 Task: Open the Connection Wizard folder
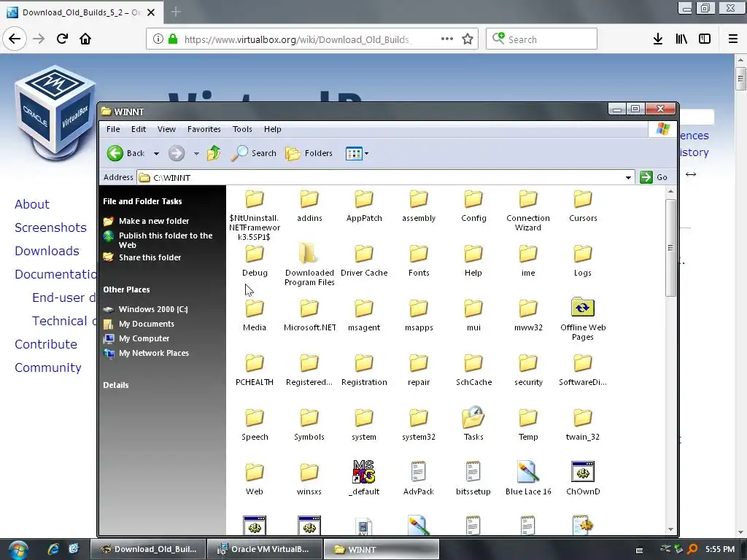[528, 209]
